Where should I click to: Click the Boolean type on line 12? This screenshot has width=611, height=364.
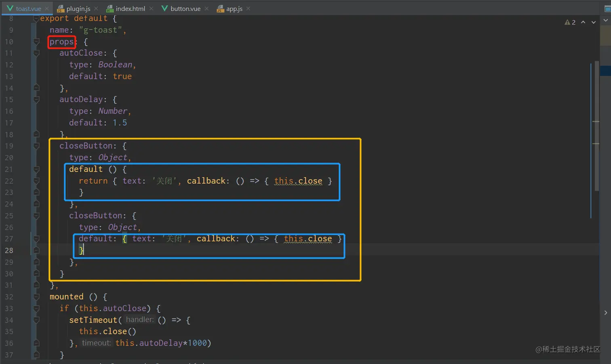(115, 65)
